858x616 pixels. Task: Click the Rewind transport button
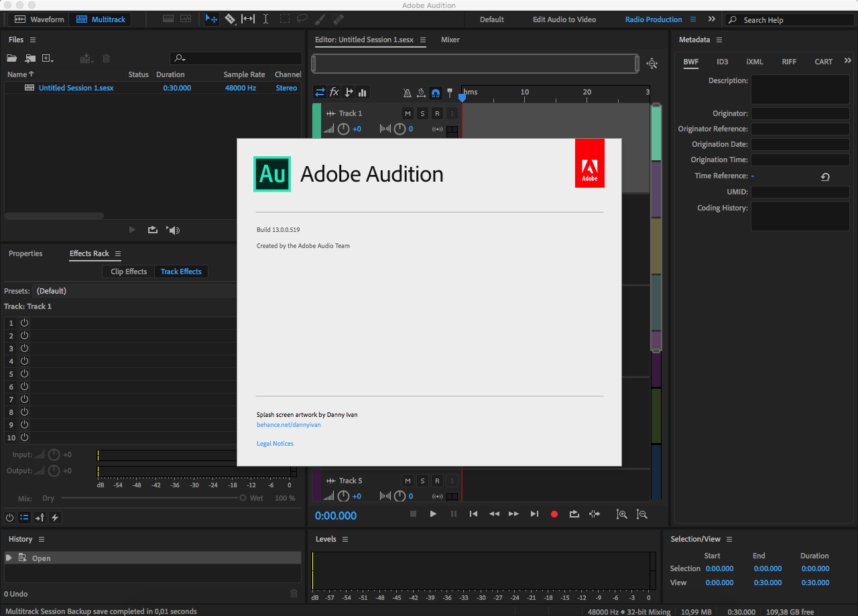point(494,514)
